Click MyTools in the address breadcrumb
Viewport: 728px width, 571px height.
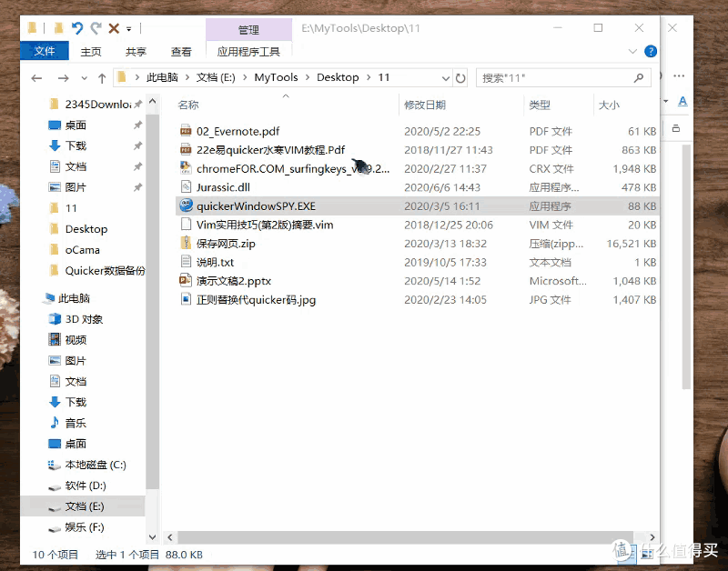[276, 77]
